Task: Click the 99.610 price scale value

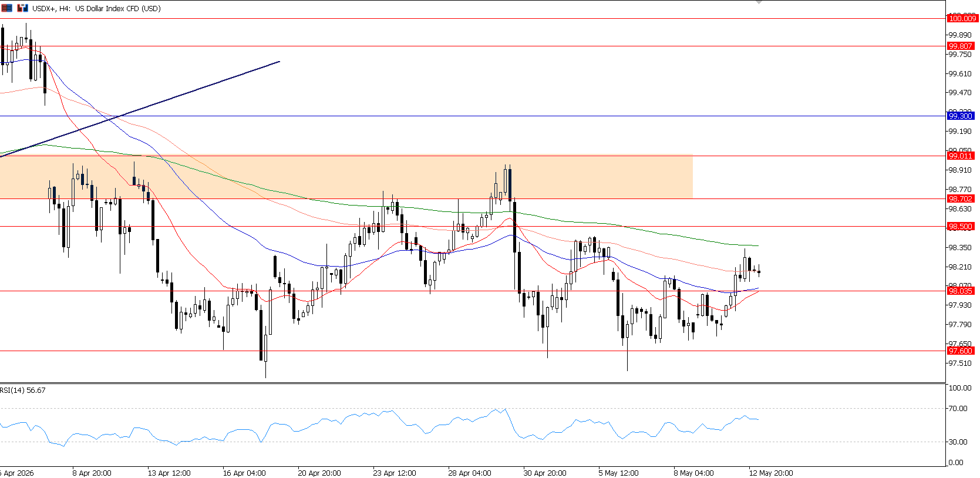Action: [960, 74]
